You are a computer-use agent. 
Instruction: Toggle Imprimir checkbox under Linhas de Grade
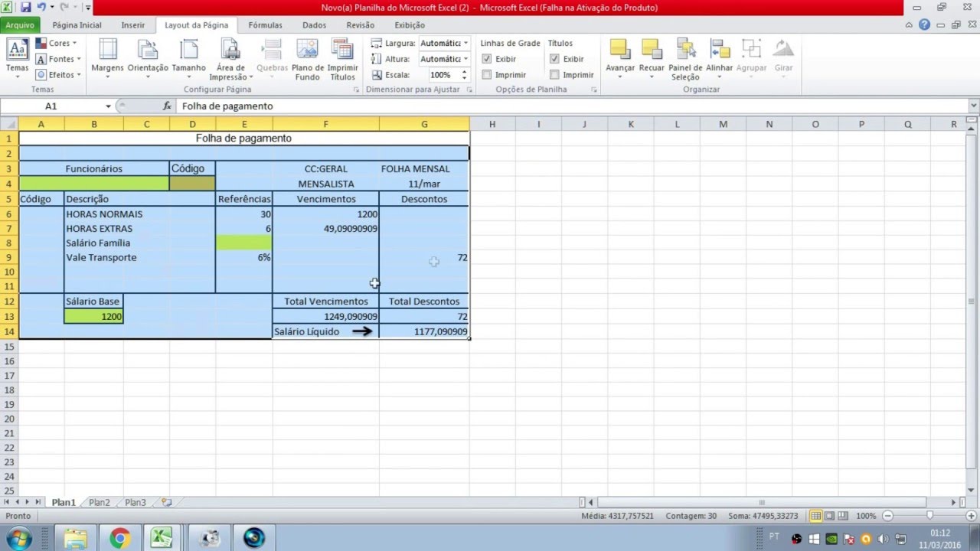click(487, 75)
